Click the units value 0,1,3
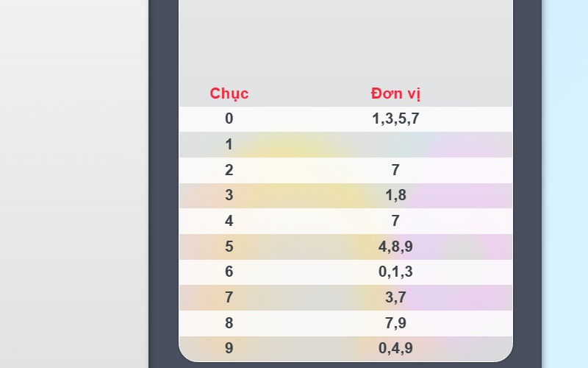The height and width of the screenshot is (368, 588). [395, 272]
